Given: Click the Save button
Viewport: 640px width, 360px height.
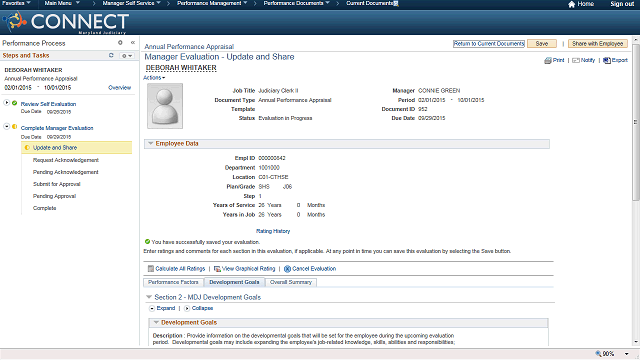Looking at the screenshot, I should click(x=542, y=44).
